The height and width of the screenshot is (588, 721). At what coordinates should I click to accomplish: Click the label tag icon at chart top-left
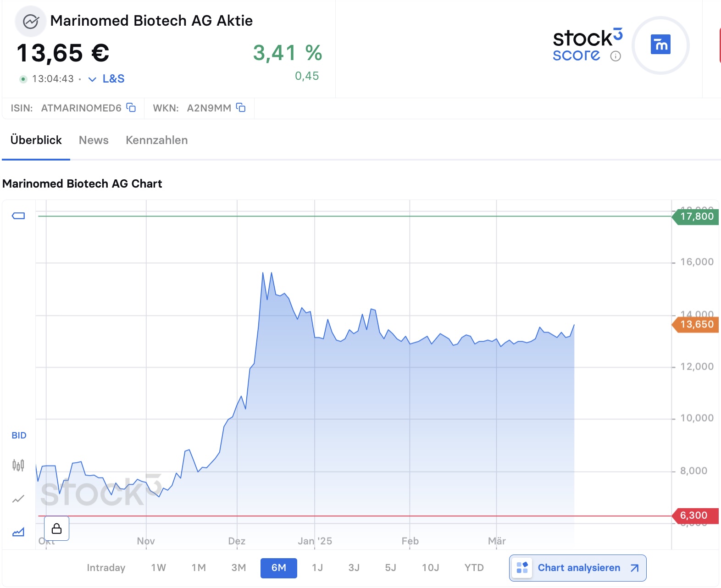18,216
